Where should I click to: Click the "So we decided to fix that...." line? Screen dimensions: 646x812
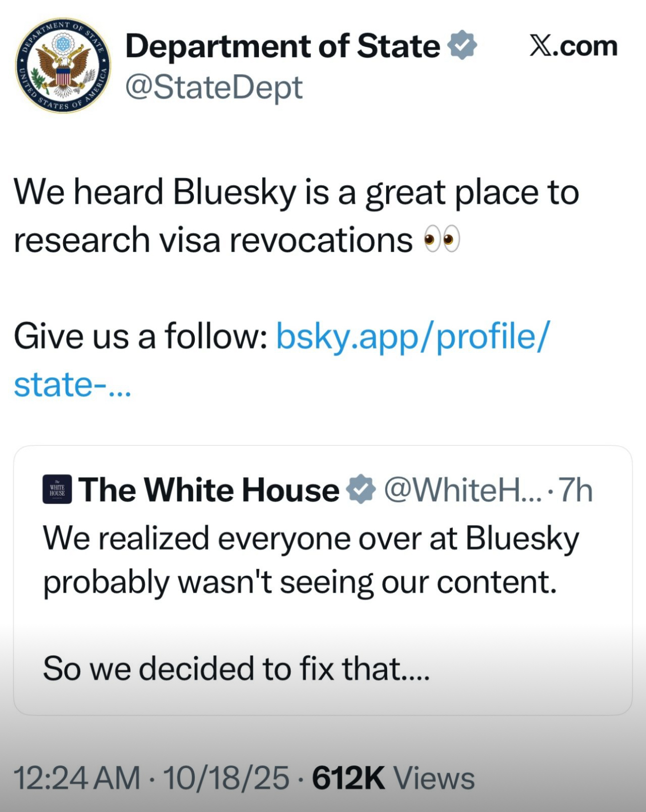click(236, 669)
